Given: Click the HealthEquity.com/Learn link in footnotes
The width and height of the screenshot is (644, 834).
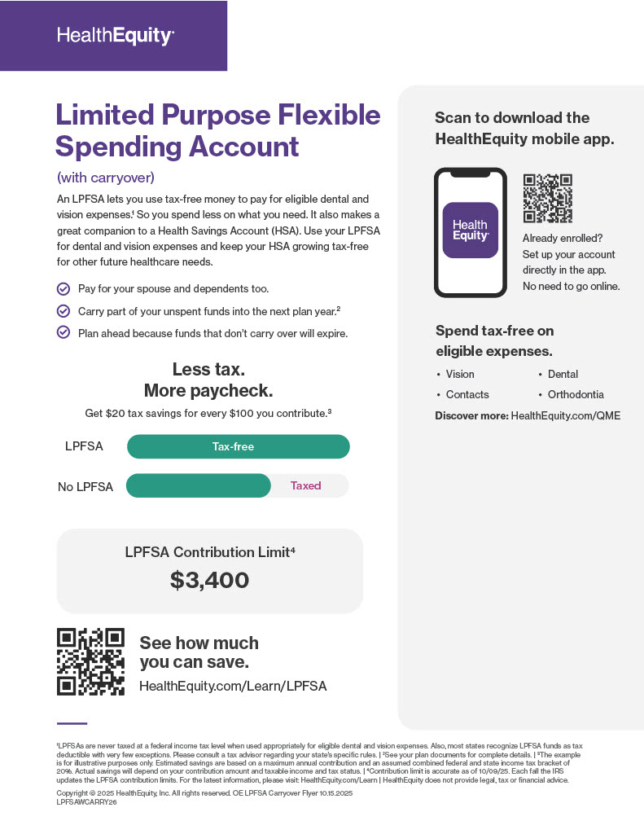Looking at the screenshot, I should tap(339, 779).
